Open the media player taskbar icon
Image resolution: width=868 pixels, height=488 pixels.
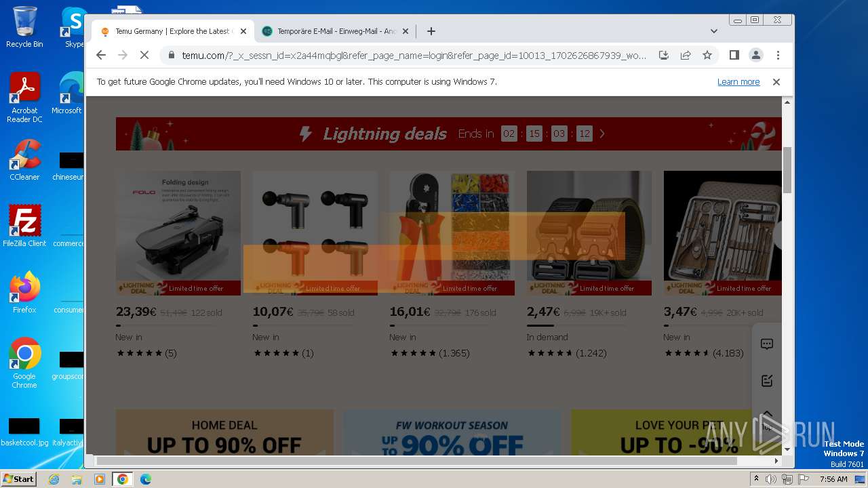[x=100, y=479]
